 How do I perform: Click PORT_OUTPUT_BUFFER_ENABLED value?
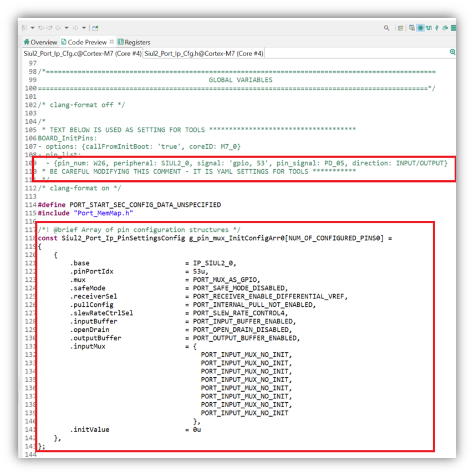[x=246, y=338]
